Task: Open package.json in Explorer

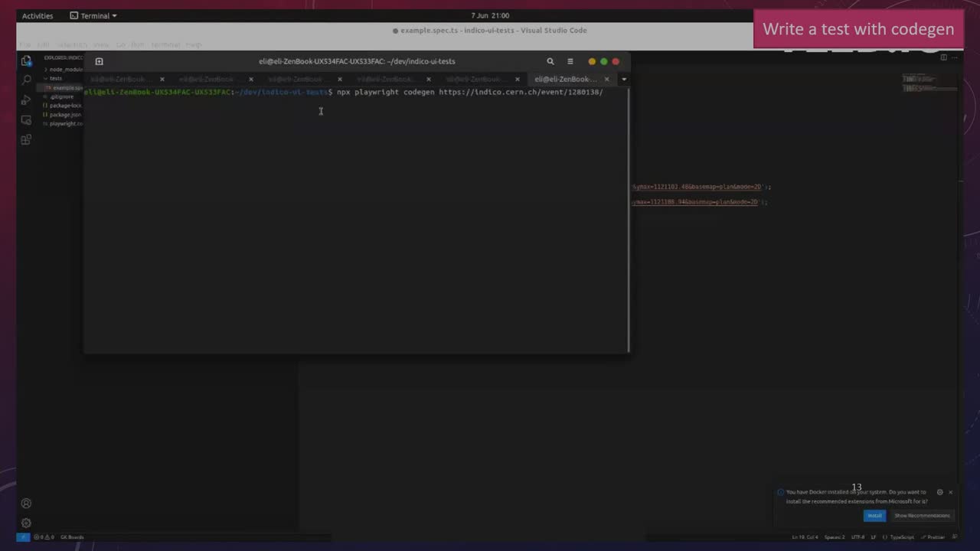Action: coord(64,115)
